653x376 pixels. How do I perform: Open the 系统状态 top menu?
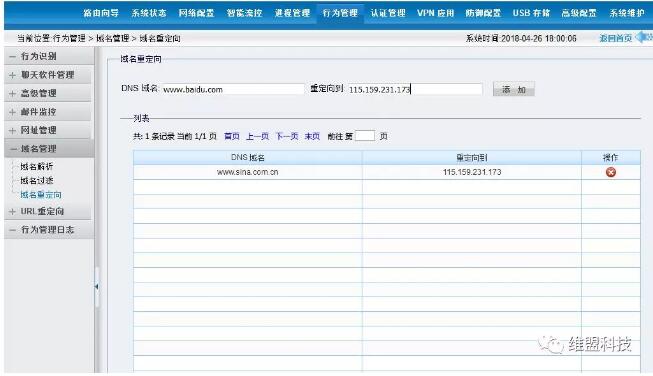point(149,13)
